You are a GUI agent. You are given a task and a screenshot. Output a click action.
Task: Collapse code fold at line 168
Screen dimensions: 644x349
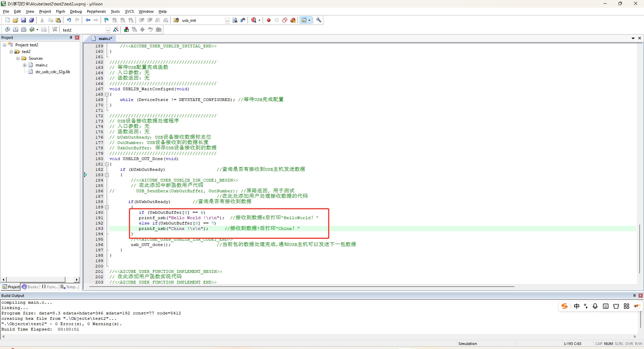(x=107, y=94)
